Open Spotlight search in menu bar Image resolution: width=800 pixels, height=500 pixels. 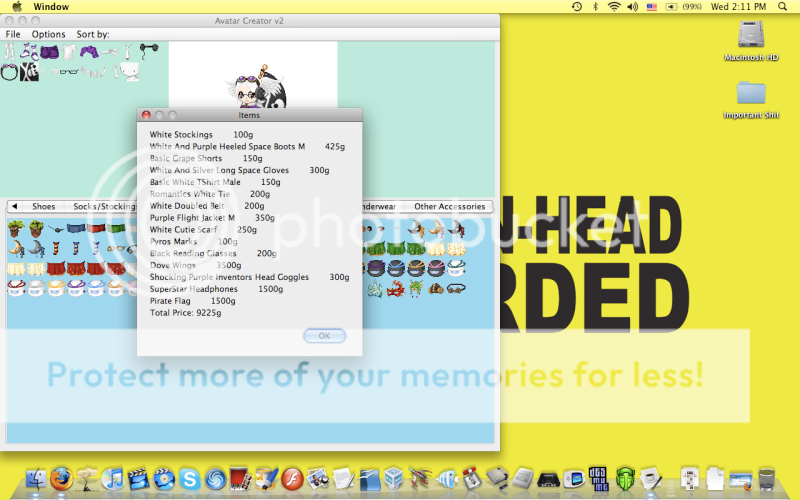(x=786, y=7)
